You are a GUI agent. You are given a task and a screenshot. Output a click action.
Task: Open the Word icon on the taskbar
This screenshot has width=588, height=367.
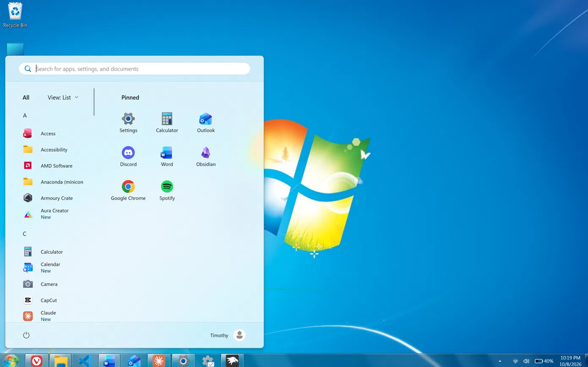coord(110,361)
